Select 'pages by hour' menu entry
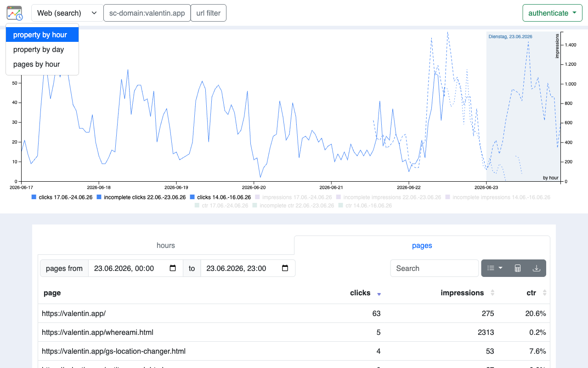This screenshot has width=588, height=368. point(42,64)
